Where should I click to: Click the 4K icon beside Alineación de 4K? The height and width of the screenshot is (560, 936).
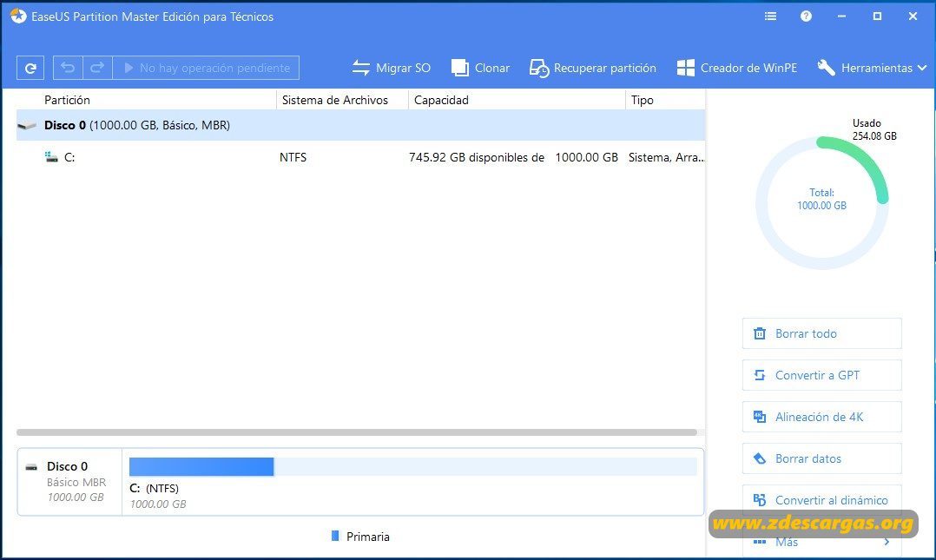pyautogui.click(x=759, y=418)
